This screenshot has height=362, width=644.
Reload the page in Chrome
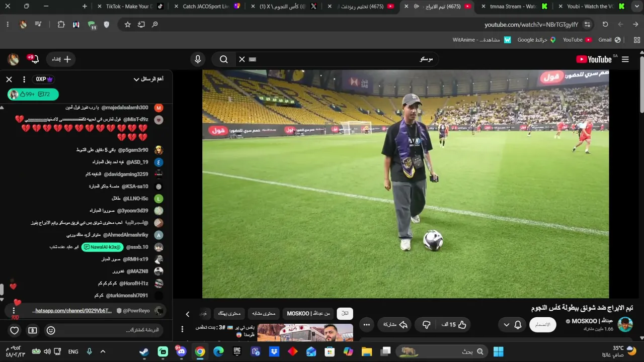click(605, 24)
